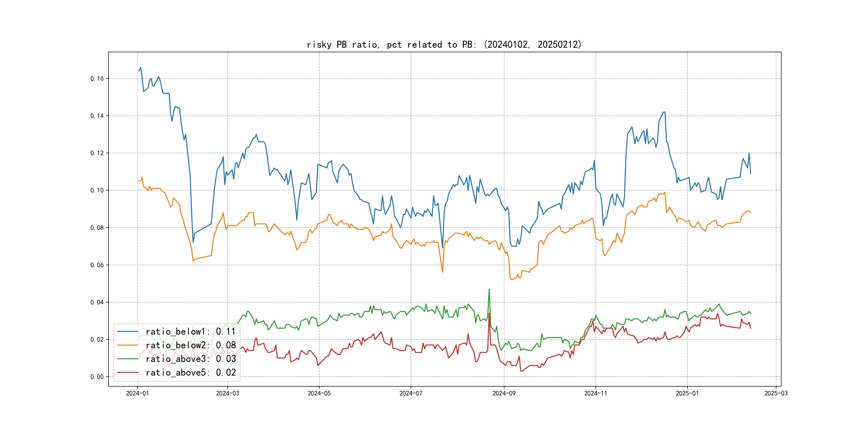Click the 0.16 y-axis tick label
This screenshot has width=868, height=434.
[x=97, y=78]
